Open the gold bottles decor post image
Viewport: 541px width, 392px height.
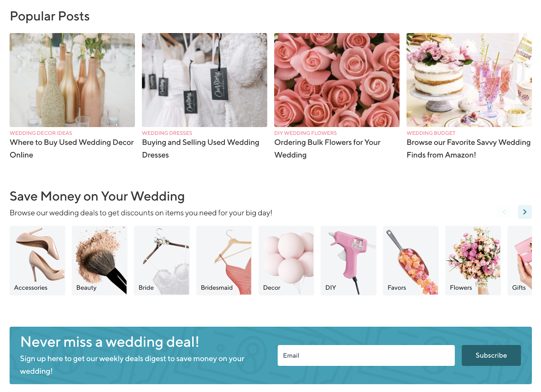pos(72,80)
